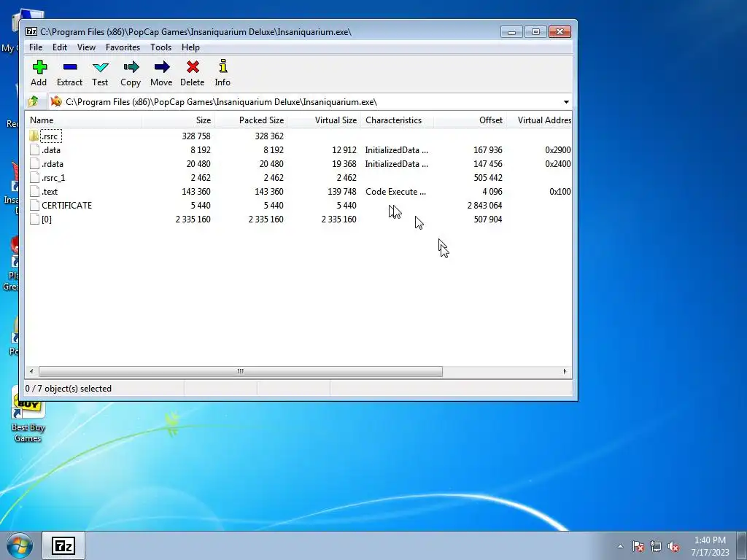Click the scrollbar left arrow
This screenshot has height=560, width=747.
point(31,371)
